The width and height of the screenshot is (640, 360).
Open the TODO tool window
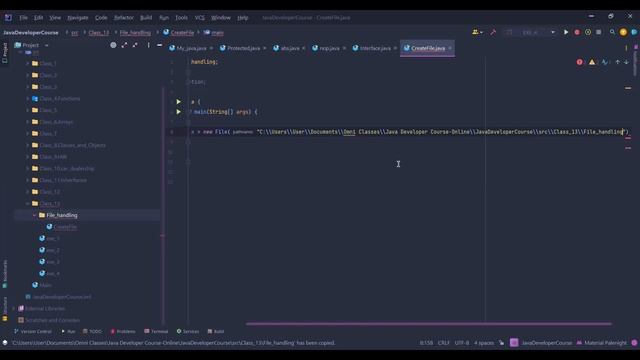pyautogui.click(x=92, y=331)
